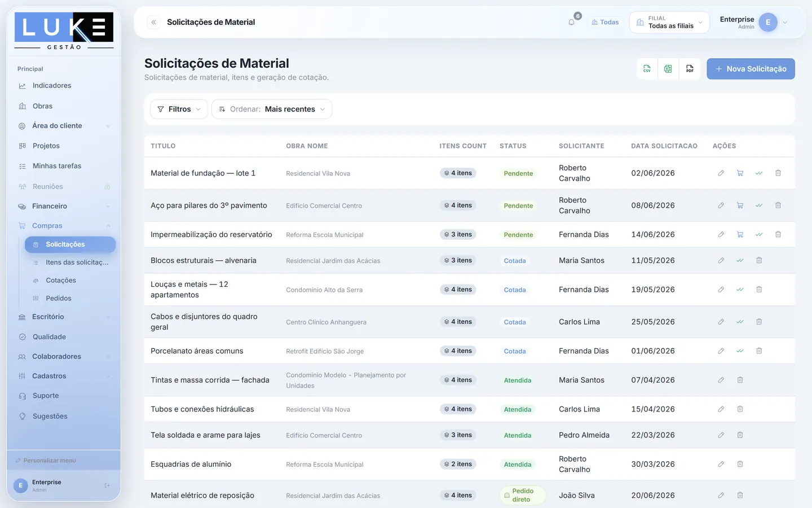
Task: Export the list to Excel spreadsheet
Action: click(x=668, y=69)
